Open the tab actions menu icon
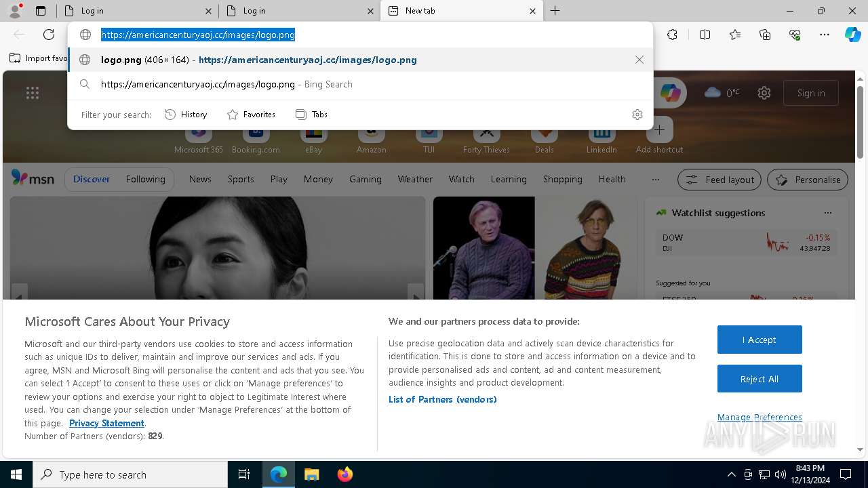Screen dimensions: 868x488 pyautogui.click(x=41, y=11)
